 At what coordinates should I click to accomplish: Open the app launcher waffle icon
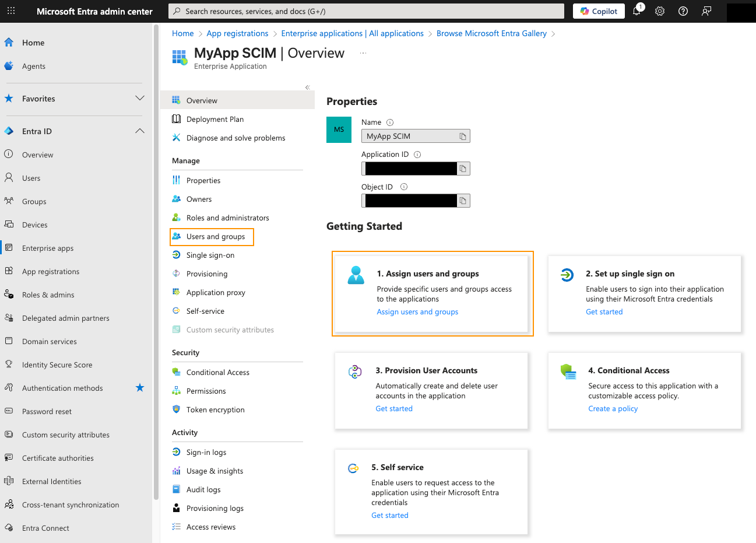11,11
